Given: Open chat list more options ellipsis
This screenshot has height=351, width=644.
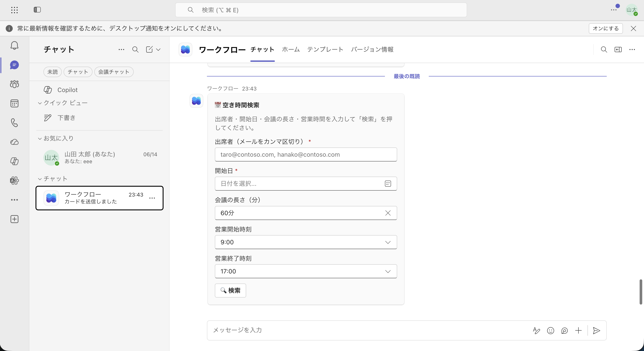Looking at the screenshot, I should pyautogui.click(x=121, y=50).
